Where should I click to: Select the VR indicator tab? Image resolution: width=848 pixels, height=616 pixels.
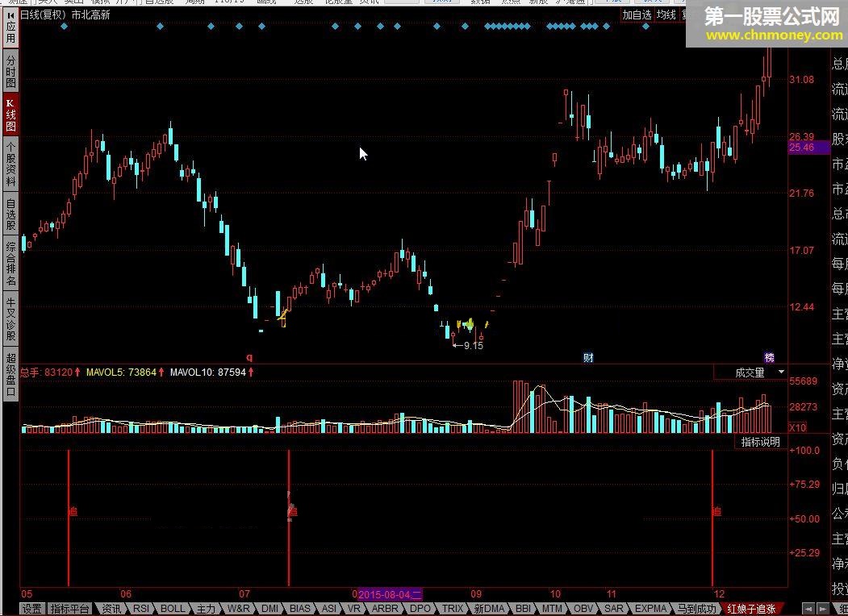point(353,609)
